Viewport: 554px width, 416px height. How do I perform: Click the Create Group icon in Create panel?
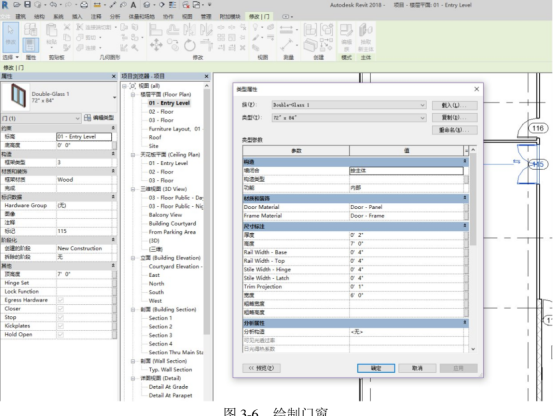point(327,29)
